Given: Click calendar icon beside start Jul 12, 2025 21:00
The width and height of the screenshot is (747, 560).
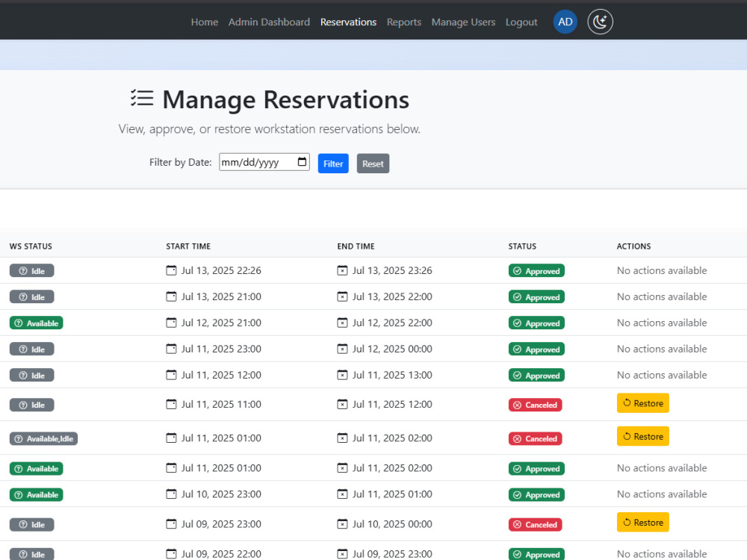Looking at the screenshot, I should click(171, 323).
